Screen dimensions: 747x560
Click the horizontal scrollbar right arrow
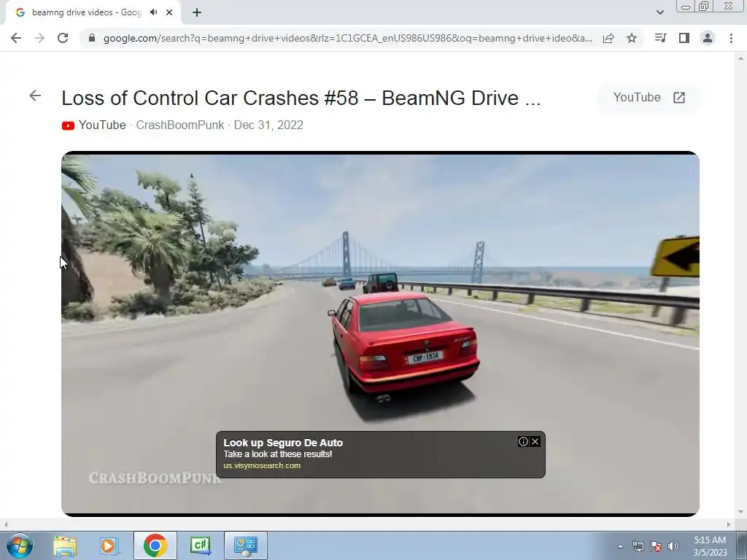[x=729, y=524]
